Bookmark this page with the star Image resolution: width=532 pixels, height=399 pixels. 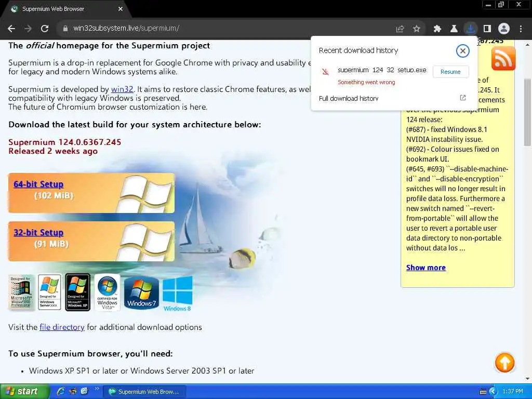click(x=417, y=29)
